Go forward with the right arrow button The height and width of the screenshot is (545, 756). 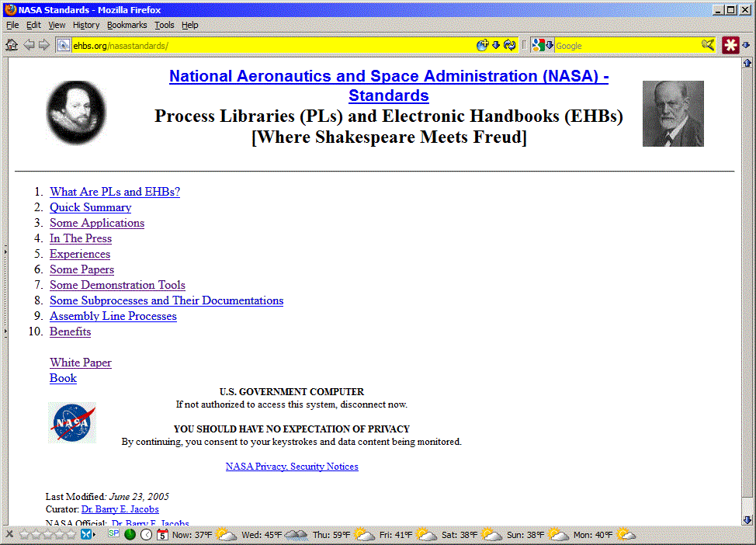coord(44,45)
